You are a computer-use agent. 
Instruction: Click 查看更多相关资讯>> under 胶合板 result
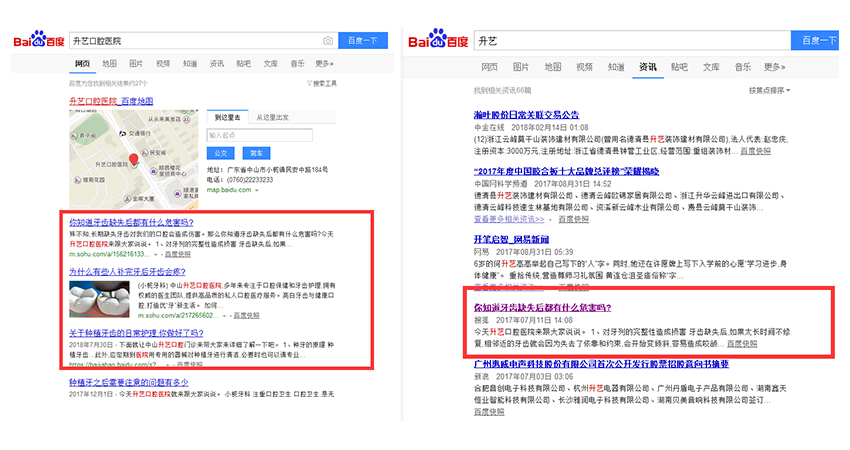(509, 219)
